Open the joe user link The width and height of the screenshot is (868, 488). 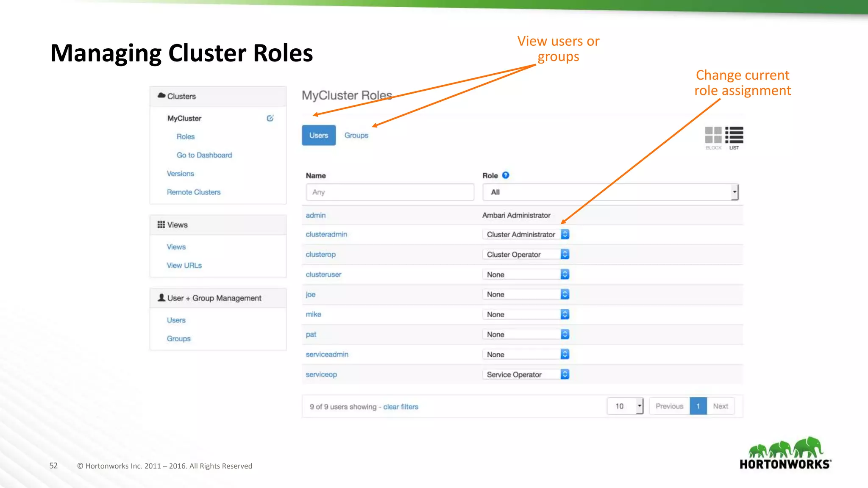311,294
